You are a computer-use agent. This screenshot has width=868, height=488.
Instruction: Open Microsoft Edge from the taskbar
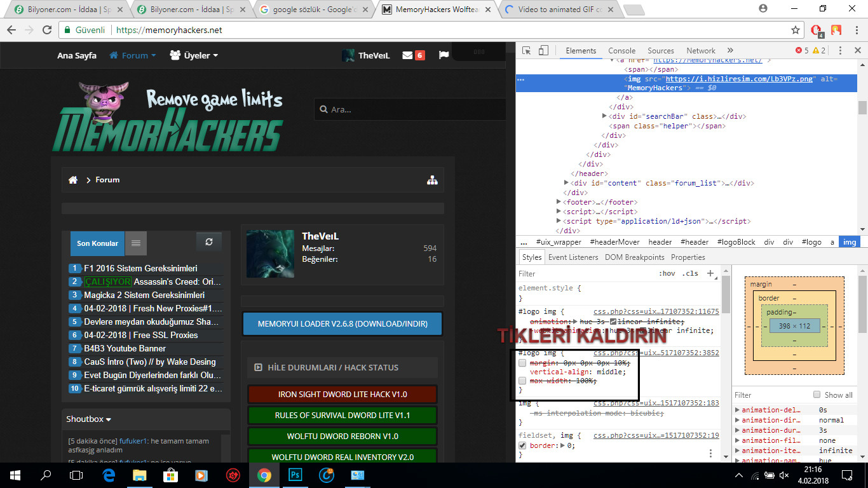click(x=108, y=475)
